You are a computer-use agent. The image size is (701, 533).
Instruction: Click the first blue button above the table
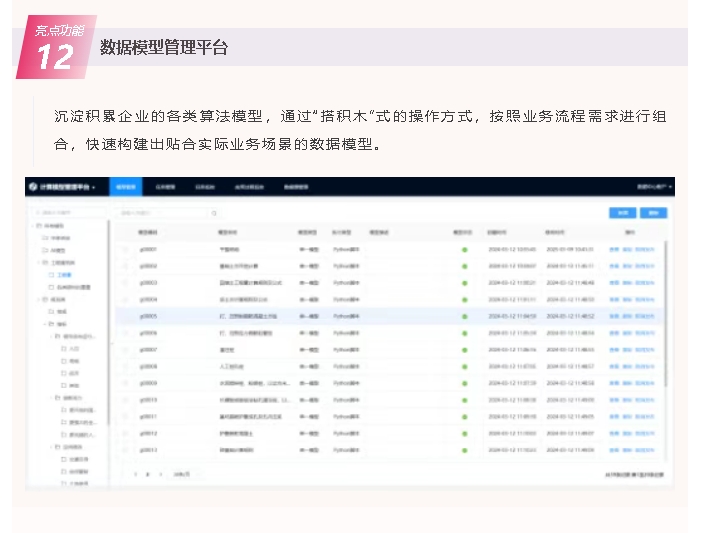[x=622, y=213]
